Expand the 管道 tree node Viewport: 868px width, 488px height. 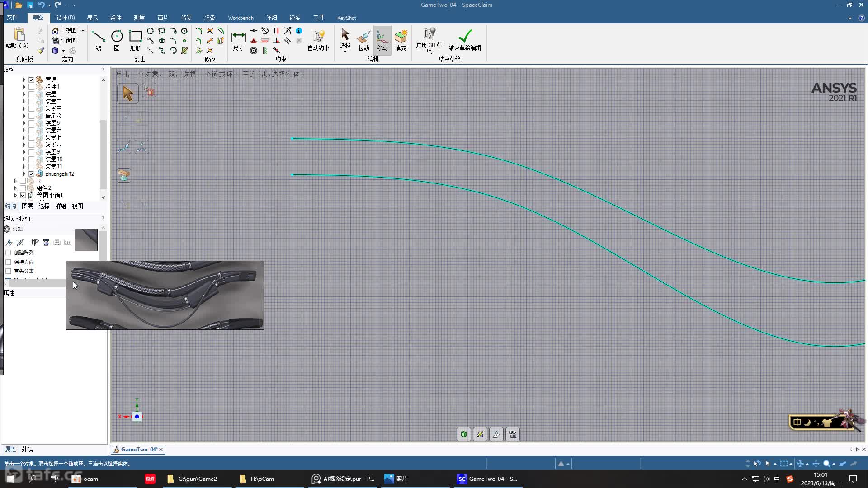click(24, 80)
